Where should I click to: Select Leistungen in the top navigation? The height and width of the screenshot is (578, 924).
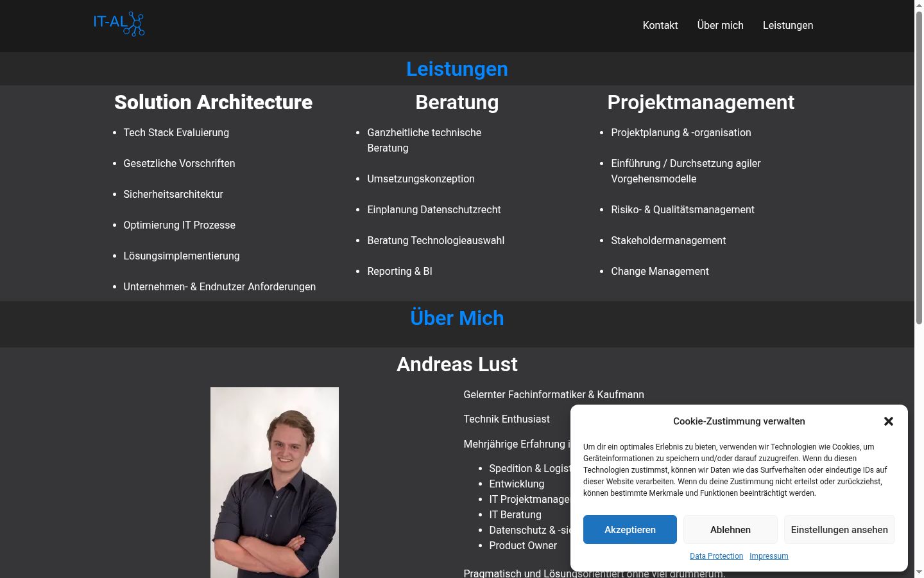click(x=788, y=26)
